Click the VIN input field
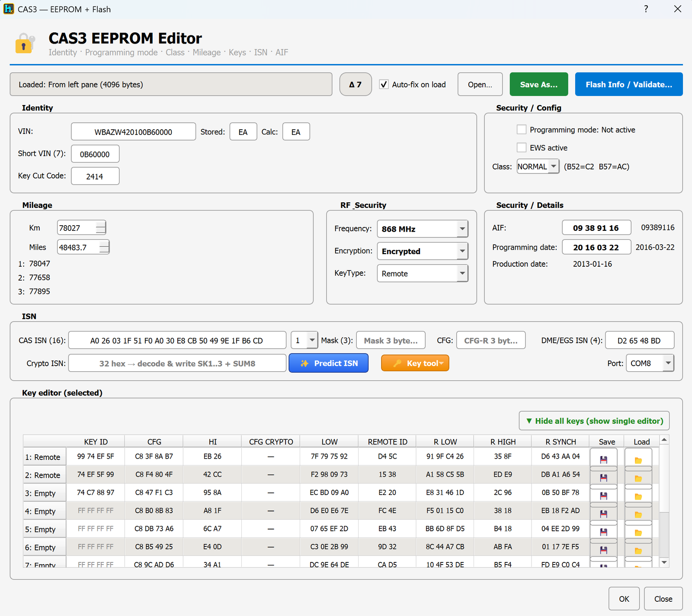This screenshot has height=616, width=692. click(133, 132)
